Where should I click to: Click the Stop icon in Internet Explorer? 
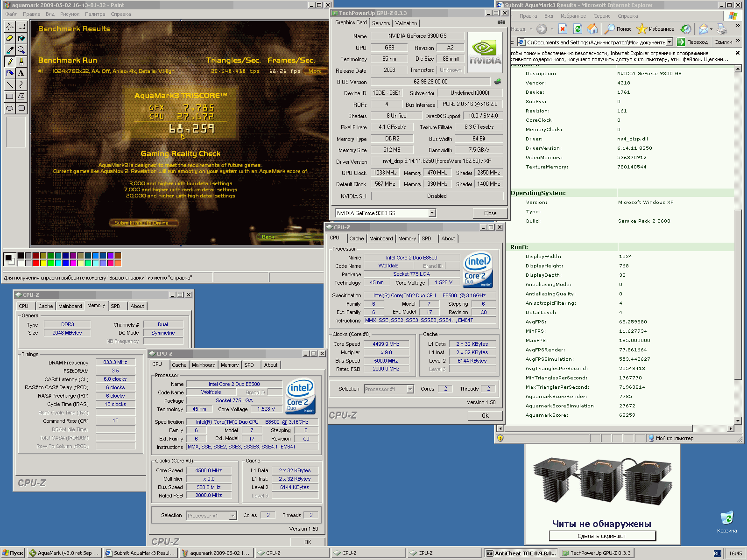coord(563,29)
